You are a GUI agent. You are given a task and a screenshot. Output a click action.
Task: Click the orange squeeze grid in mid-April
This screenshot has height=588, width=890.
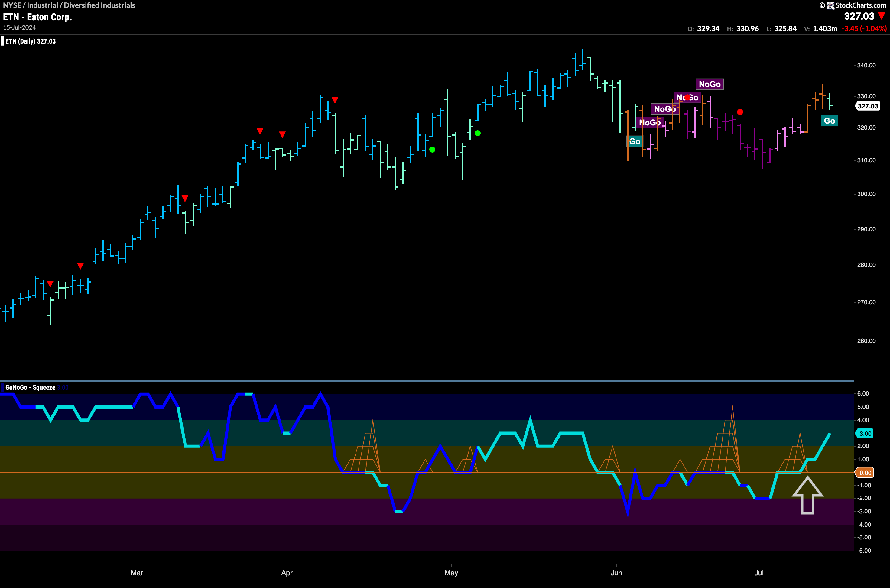point(362,446)
